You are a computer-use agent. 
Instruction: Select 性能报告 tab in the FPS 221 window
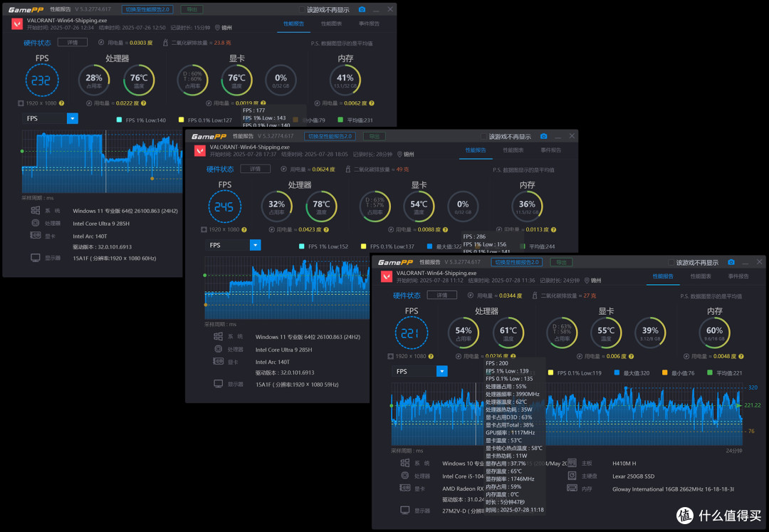663,276
